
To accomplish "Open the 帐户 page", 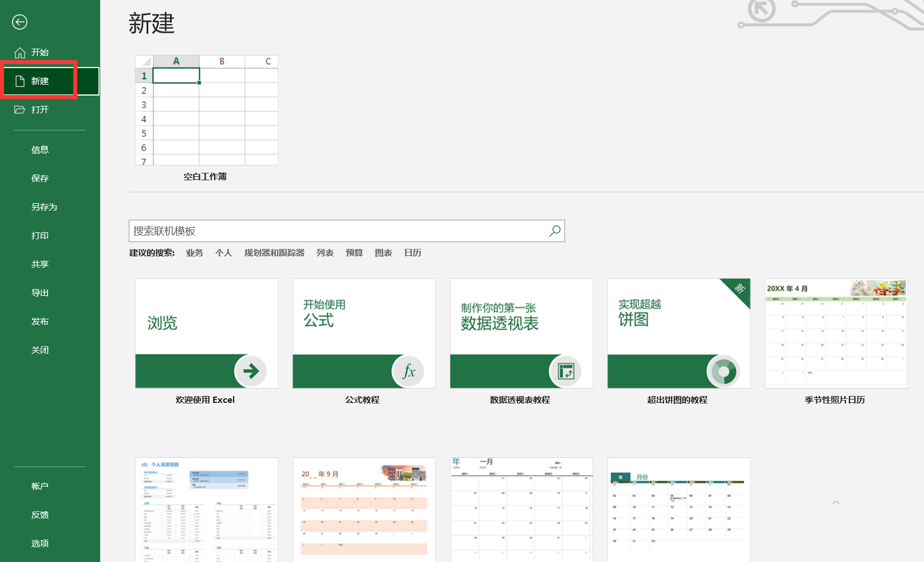I will click(40, 486).
